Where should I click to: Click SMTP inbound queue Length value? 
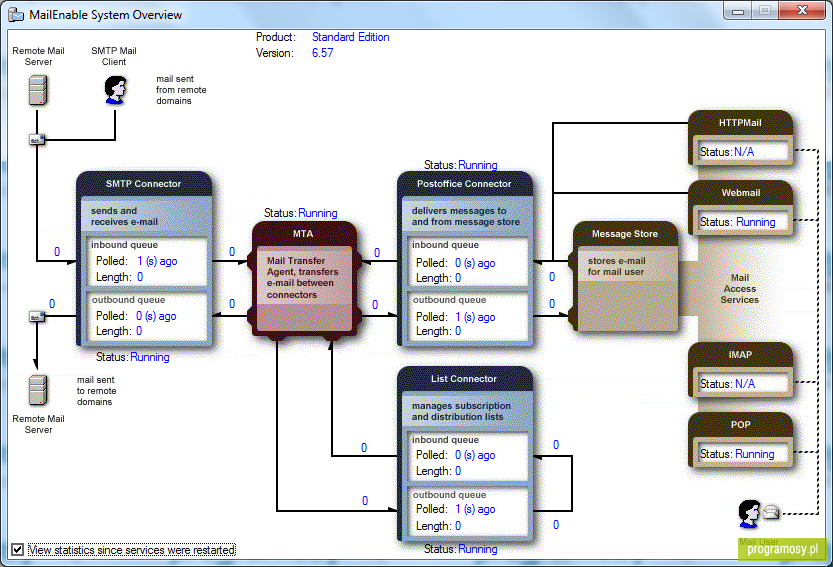(x=140, y=276)
